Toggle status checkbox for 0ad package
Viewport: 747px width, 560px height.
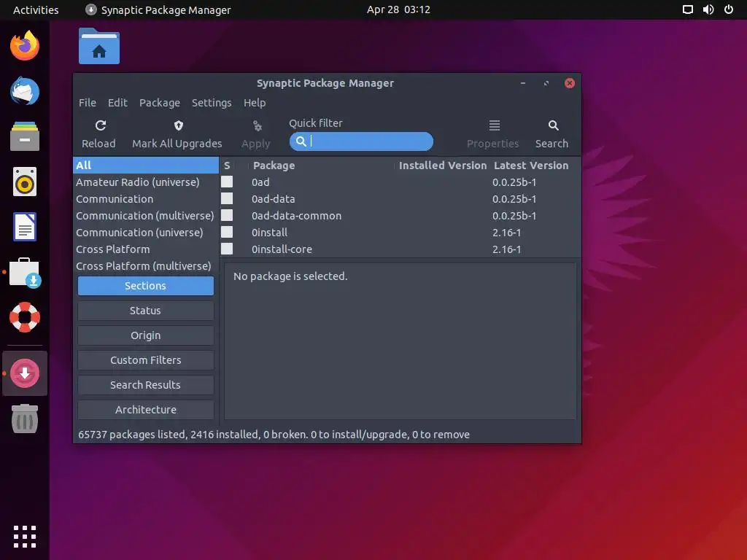coord(227,182)
